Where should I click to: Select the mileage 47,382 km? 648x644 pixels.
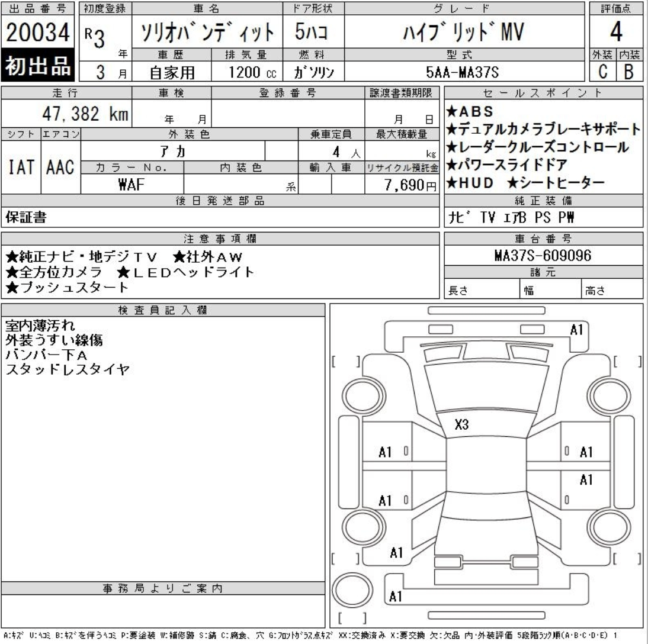coord(85,113)
